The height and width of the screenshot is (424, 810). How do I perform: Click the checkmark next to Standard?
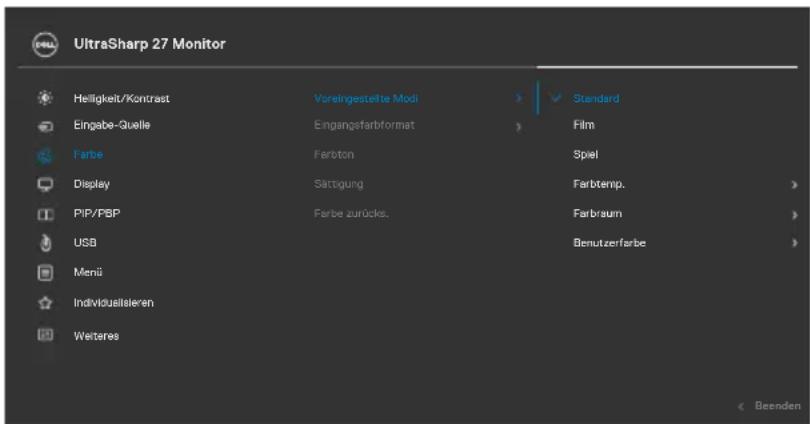(x=556, y=98)
